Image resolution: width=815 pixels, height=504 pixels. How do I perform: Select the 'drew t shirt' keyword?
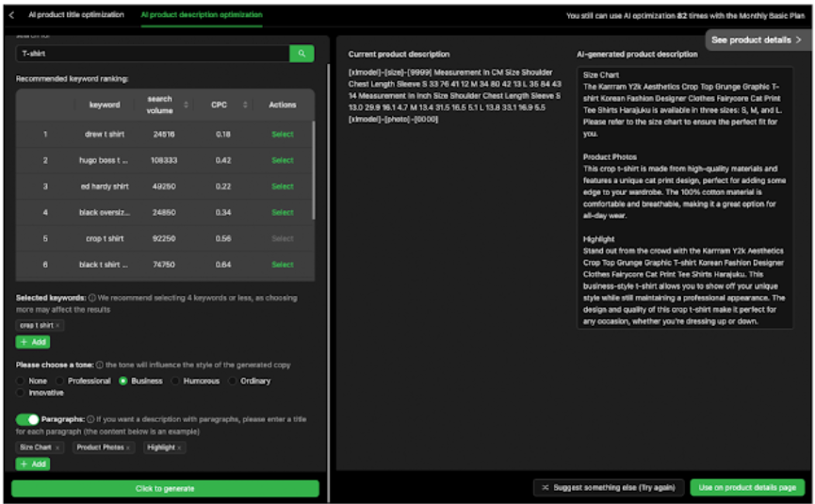283,134
